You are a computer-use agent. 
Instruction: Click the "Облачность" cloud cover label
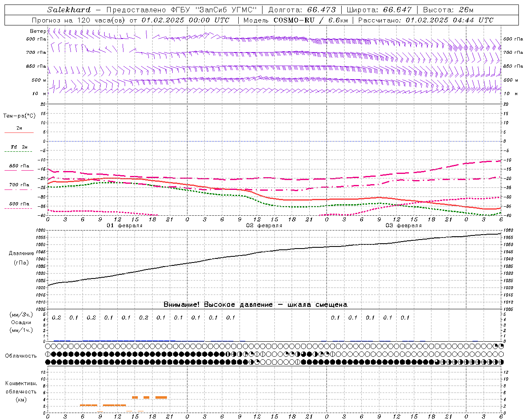click(21, 356)
